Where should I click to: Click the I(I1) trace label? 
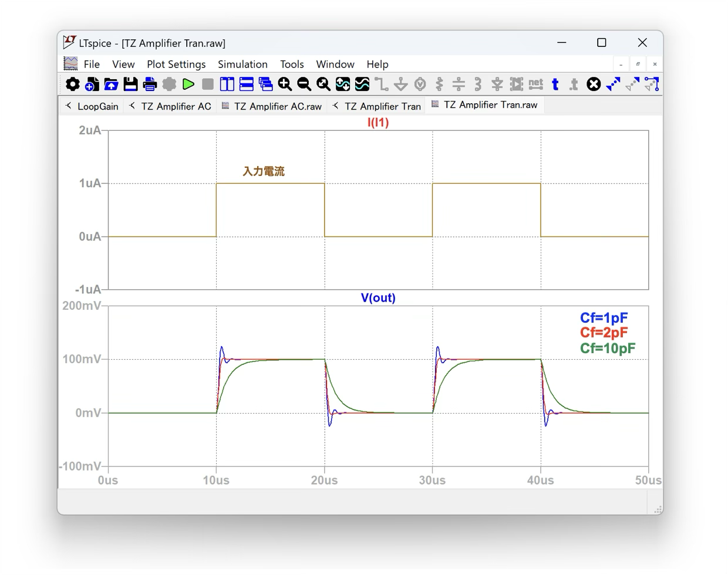[x=378, y=123]
